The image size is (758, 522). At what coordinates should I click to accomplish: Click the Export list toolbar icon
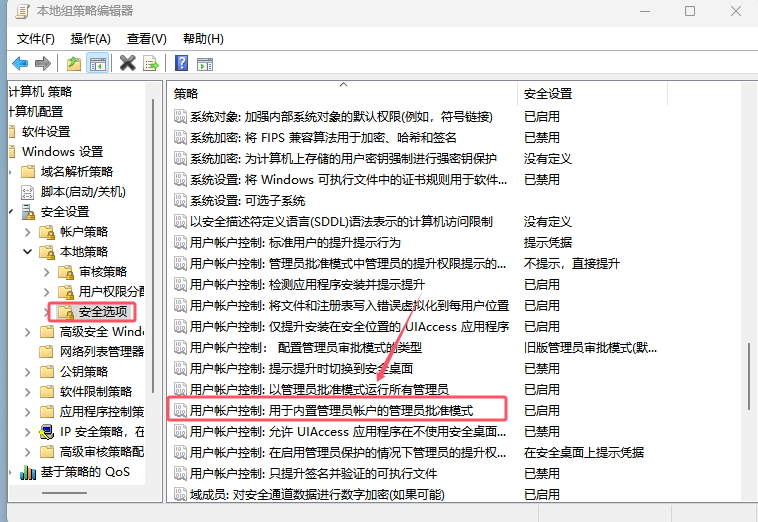pos(151,64)
